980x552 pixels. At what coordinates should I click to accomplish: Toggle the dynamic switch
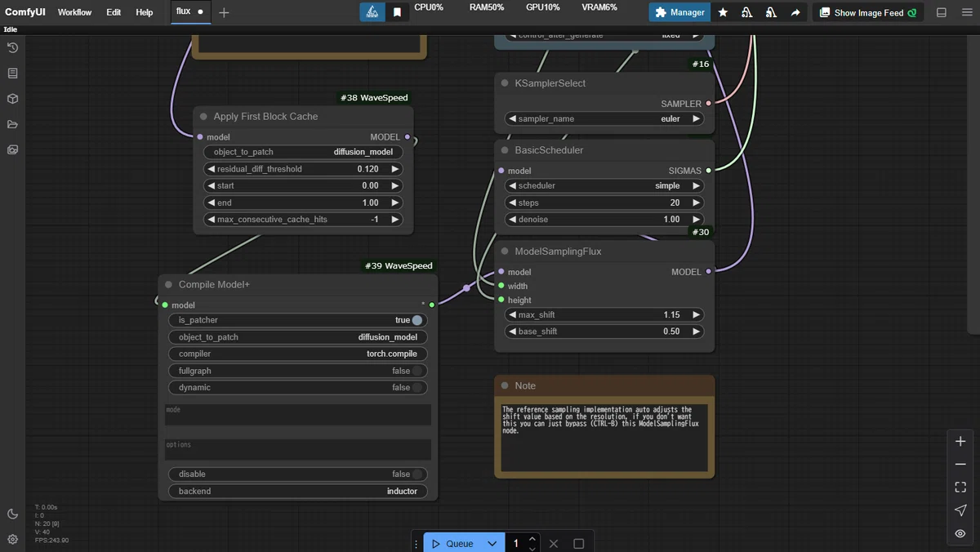(417, 388)
